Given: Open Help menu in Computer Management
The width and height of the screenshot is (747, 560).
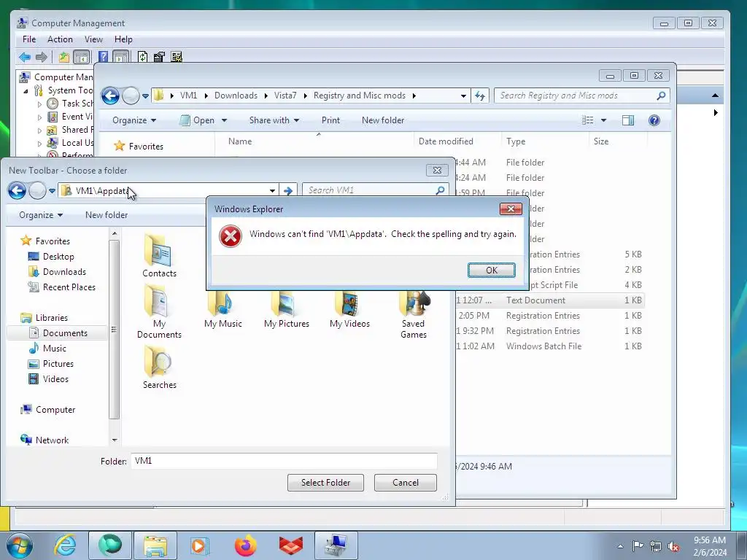Looking at the screenshot, I should pyautogui.click(x=123, y=39).
